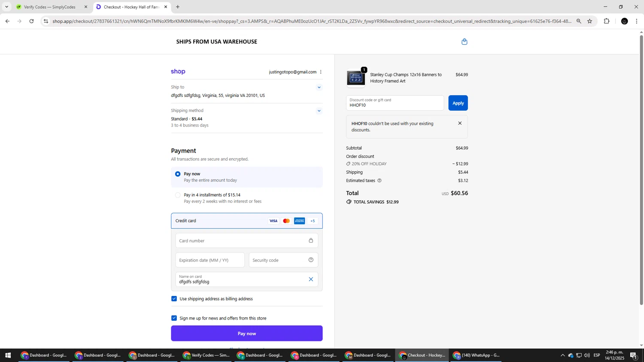The height and width of the screenshot is (362, 644).
Task: Select Pay in 4 installments option
Action: 178,195
